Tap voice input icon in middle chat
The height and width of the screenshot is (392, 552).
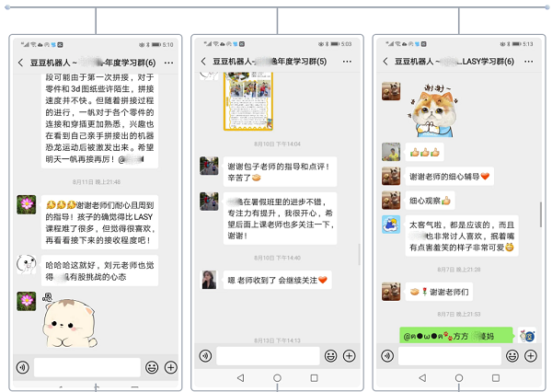coord(205,356)
